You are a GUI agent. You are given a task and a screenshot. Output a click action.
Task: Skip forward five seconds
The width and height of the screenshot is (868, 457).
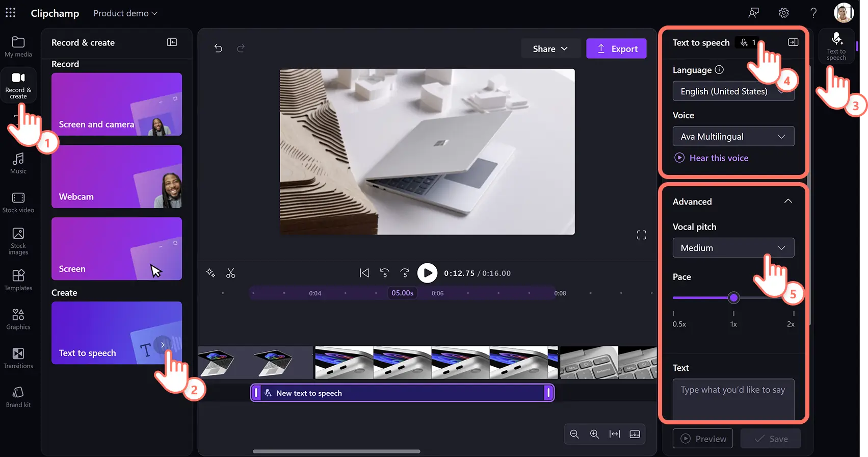point(405,273)
